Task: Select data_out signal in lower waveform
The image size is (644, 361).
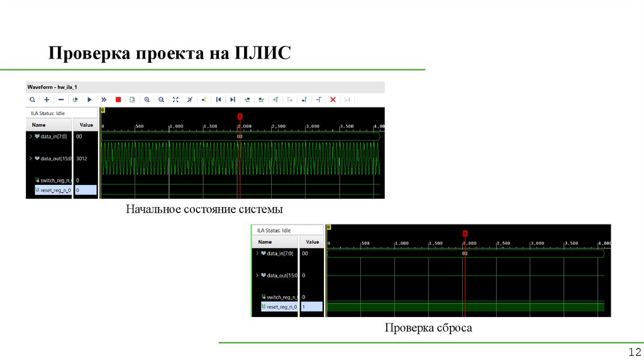Action: pos(282,275)
